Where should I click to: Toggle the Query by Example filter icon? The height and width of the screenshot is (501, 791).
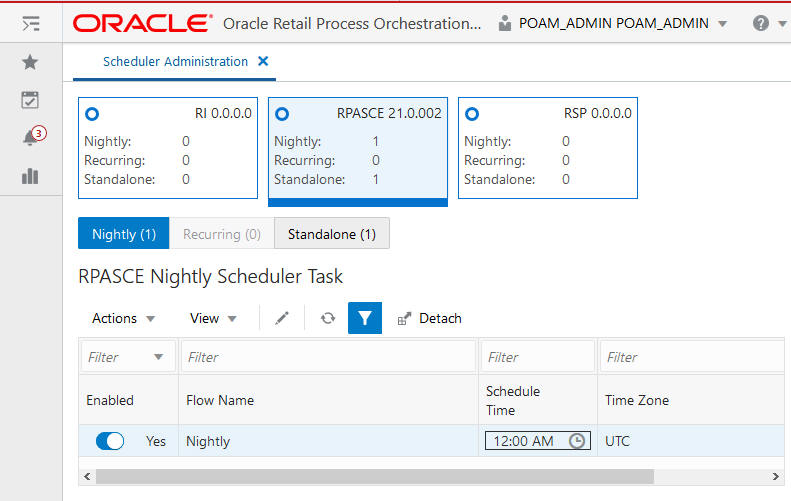click(365, 318)
